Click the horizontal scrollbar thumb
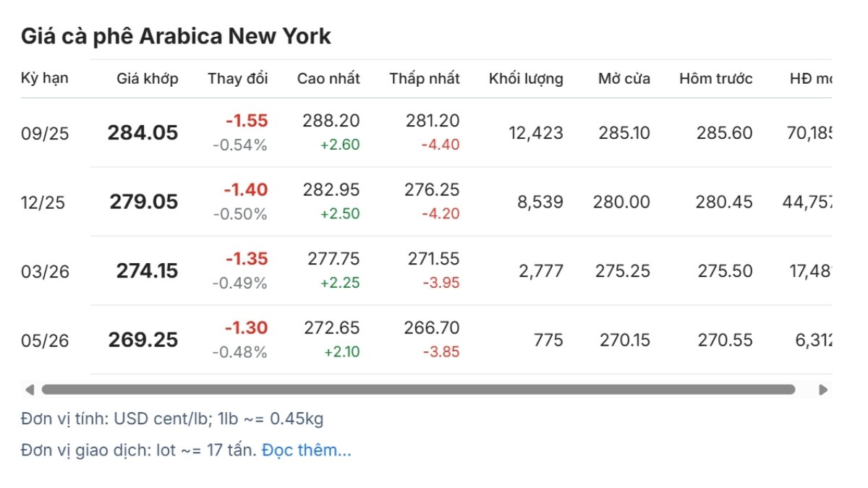Viewport: 868px width, 488px height. (418, 390)
